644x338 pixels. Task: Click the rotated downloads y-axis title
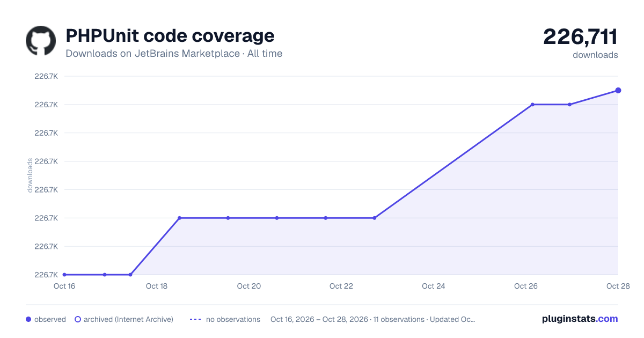pos(30,175)
